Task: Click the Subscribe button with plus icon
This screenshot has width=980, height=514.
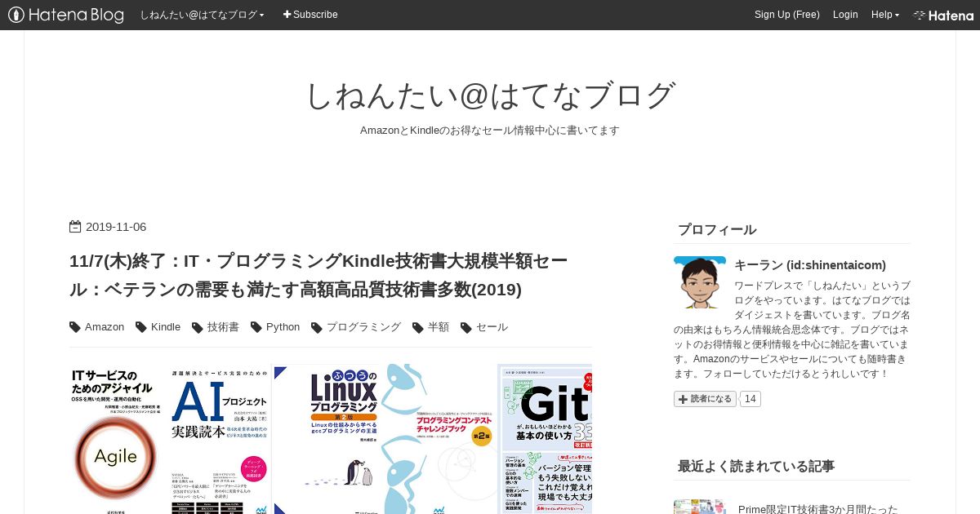Action: [310, 15]
